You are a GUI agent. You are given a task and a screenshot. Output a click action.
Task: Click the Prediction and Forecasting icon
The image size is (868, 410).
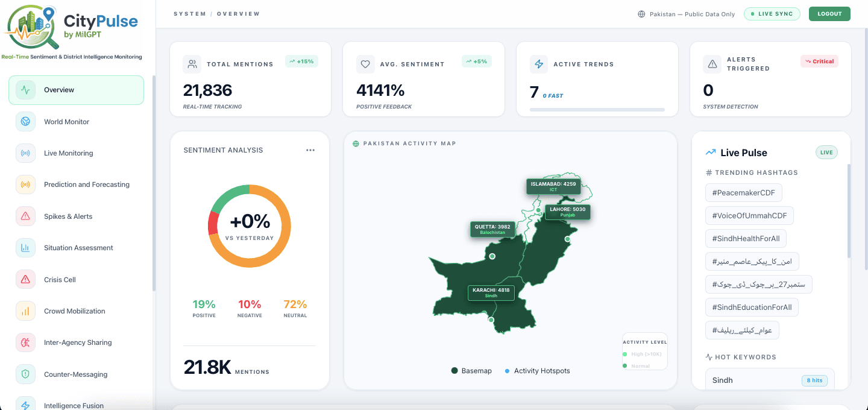tap(25, 184)
